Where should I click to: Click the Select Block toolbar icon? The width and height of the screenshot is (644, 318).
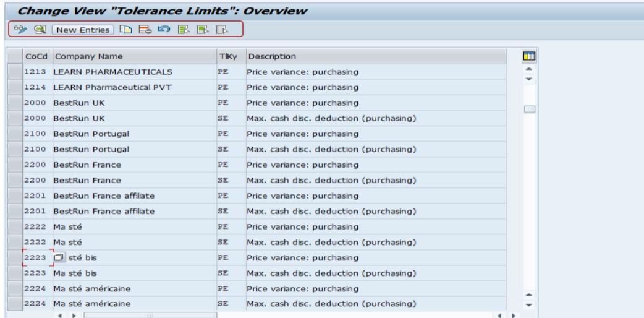203,30
